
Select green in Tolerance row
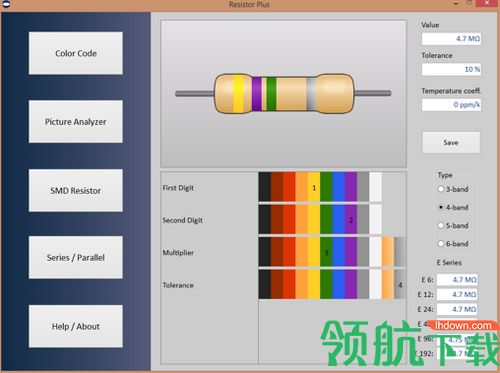pyautogui.click(x=326, y=284)
